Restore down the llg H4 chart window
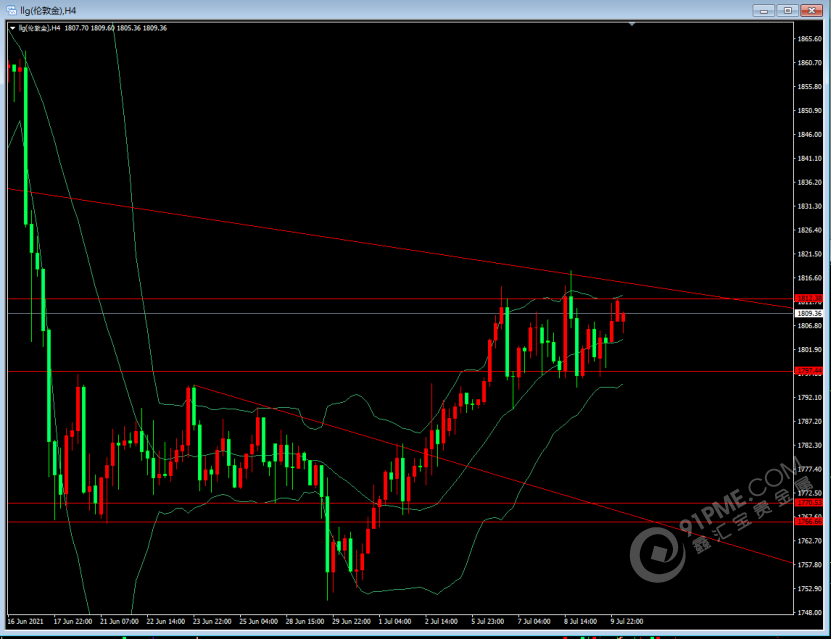The height and width of the screenshot is (639, 831). click(x=788, y=10)
